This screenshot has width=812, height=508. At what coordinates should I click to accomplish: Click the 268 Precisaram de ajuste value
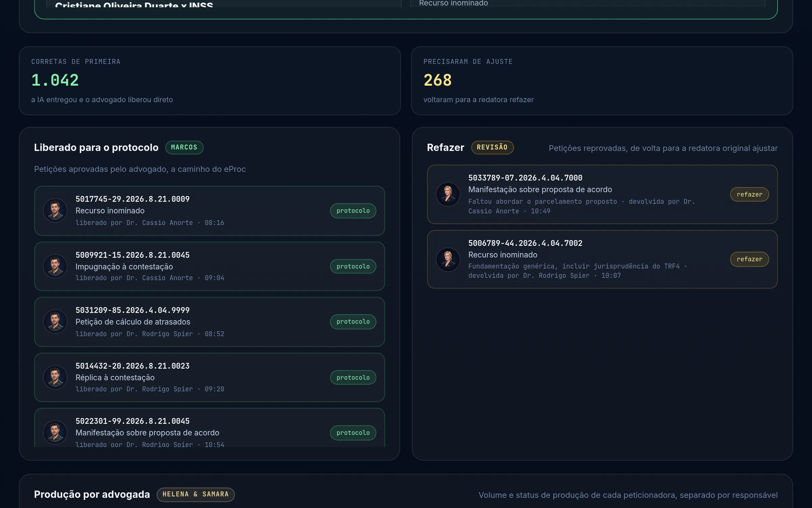click(x=437, y=80)
